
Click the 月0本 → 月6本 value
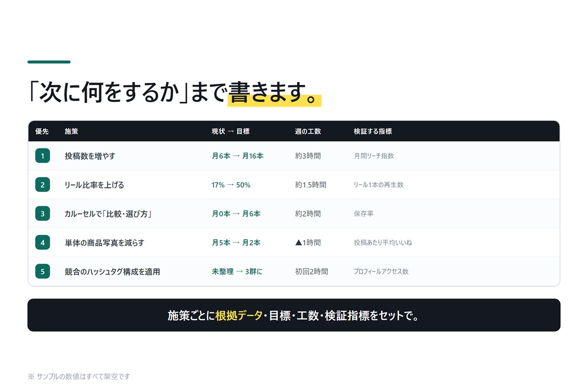236,214
